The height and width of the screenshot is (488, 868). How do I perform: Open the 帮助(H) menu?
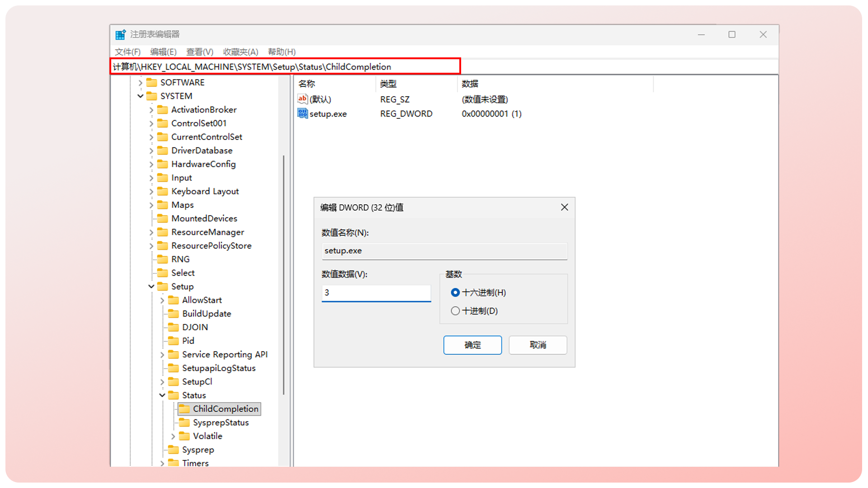click(x=282, y=52)
